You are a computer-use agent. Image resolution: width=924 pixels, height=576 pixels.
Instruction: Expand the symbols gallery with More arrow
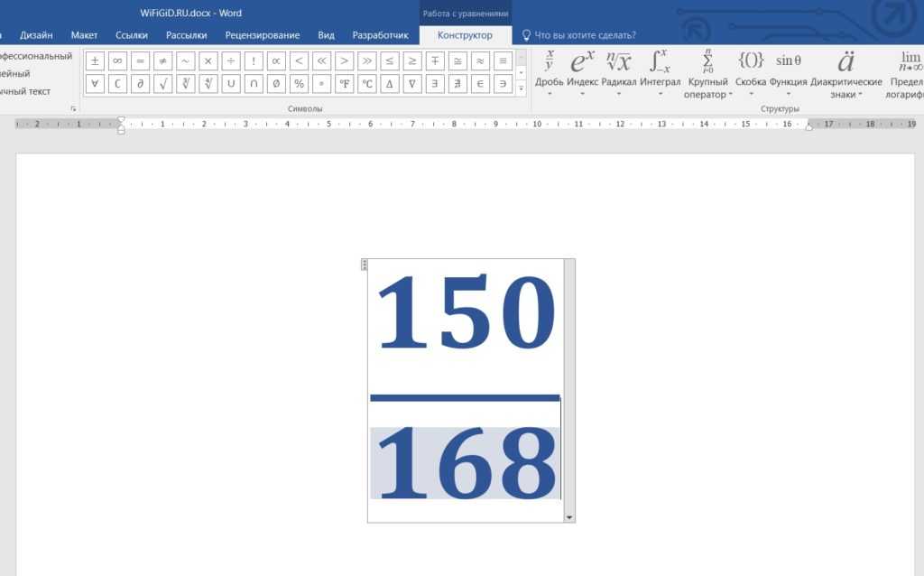521,88
